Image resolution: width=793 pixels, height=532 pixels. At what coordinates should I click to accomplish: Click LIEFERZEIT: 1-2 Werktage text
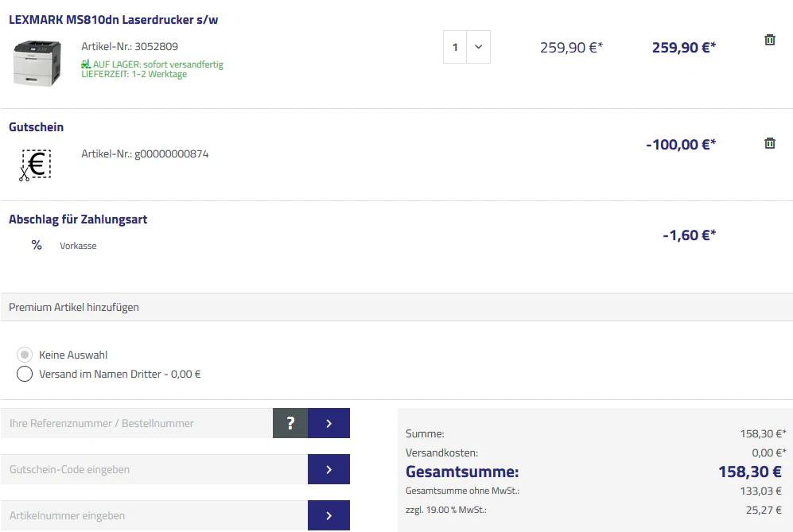[134, 74]
